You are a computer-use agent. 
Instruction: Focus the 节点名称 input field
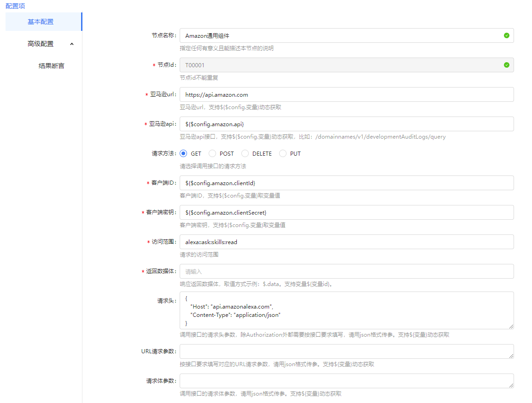341,35
